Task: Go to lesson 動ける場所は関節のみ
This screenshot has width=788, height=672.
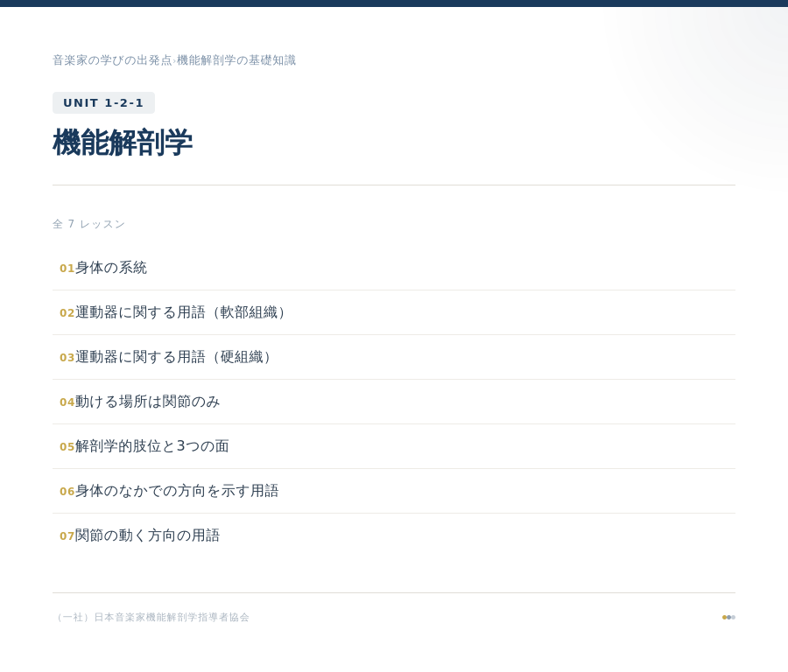Action: click(147, 402)
